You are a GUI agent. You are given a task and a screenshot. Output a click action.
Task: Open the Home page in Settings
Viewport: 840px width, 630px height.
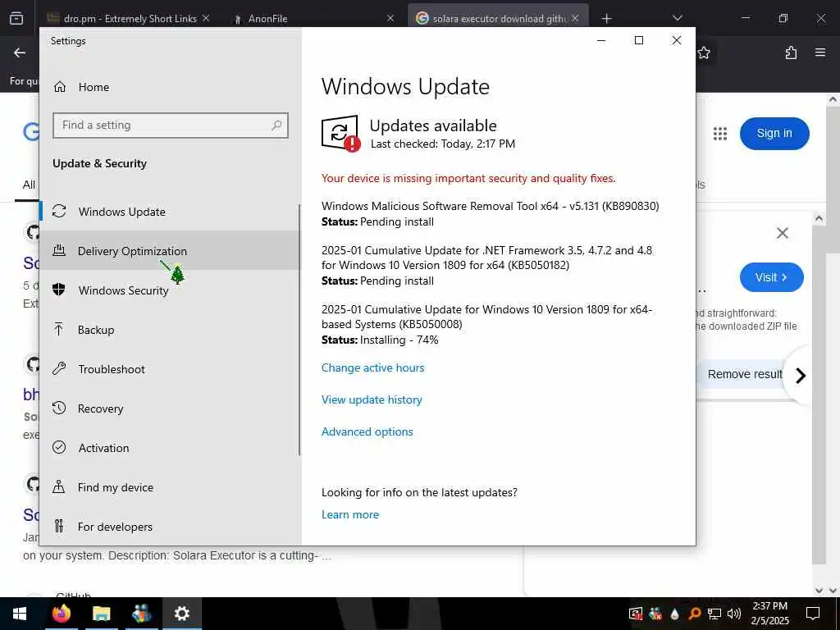[94, 87]
